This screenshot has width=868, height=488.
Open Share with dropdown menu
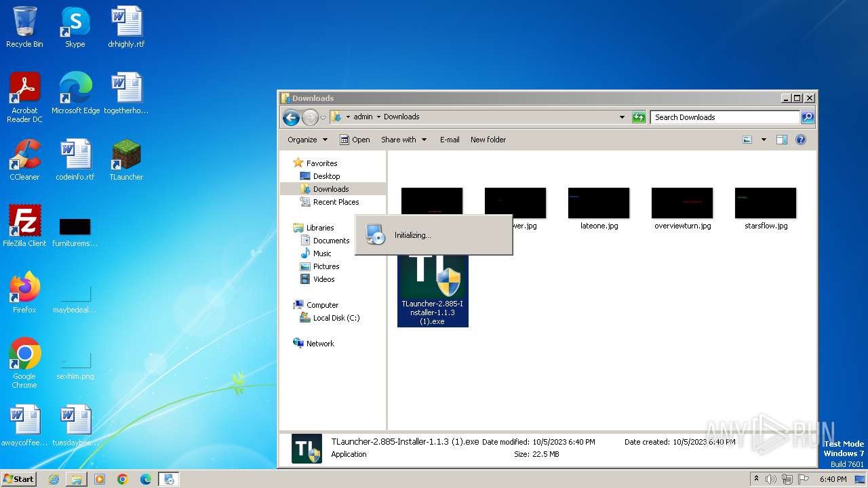[404, 140]
